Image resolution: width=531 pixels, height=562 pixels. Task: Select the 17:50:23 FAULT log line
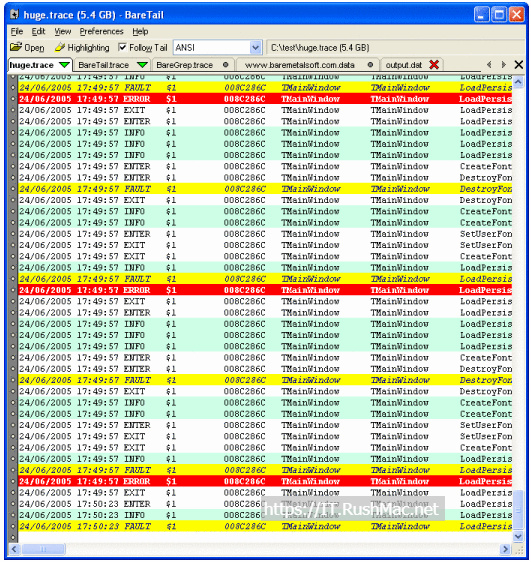pos(265,527)
